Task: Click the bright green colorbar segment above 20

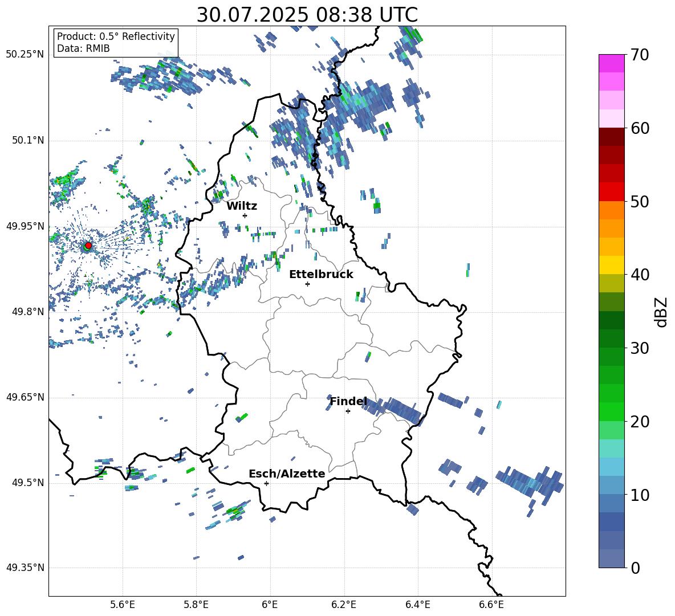Action: click(x=611, y=411)
